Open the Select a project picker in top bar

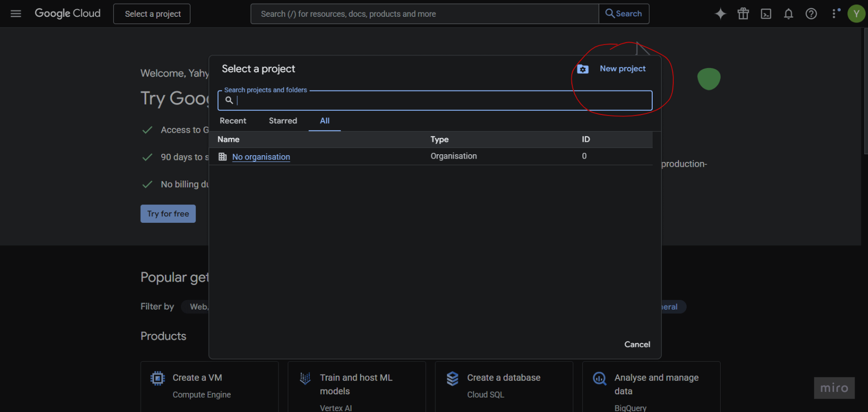(152, 14)
